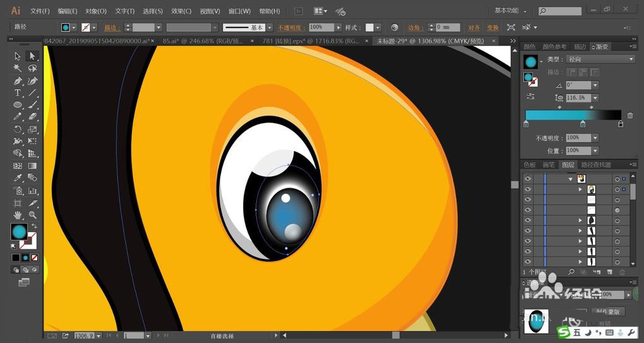Viewport: 644px width, 343px height.
Task: Select the Gradient tool in toolbox
Action: point(32,166)
